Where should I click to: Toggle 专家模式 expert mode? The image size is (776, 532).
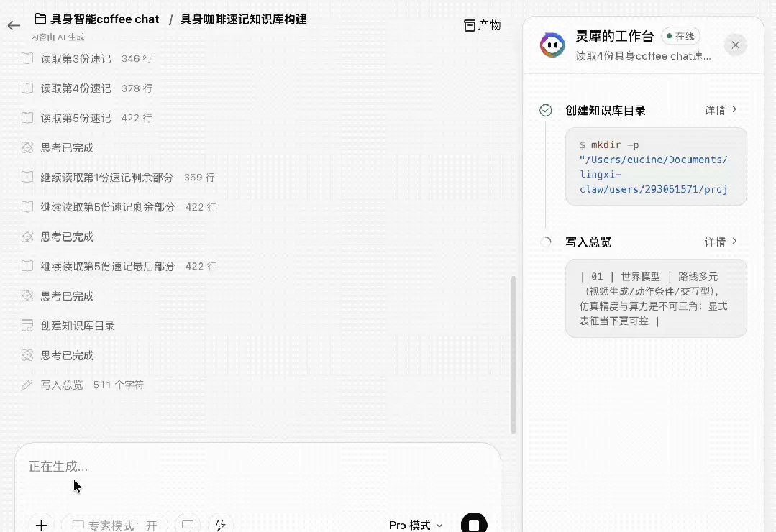coord(115,525)
